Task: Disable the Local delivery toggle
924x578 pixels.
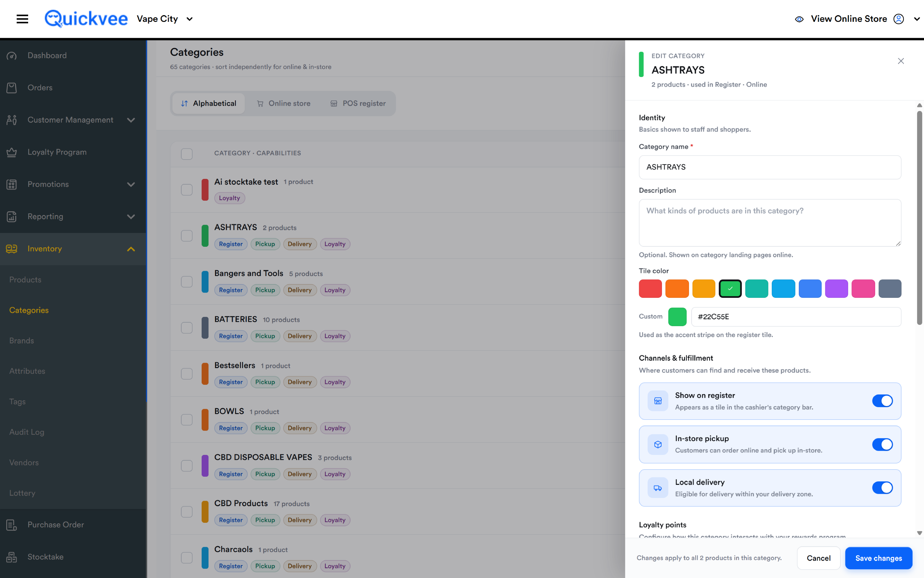Action: pos(882,488)
